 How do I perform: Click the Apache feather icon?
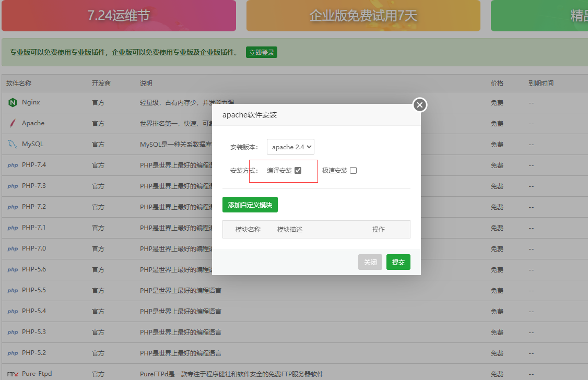13,123
